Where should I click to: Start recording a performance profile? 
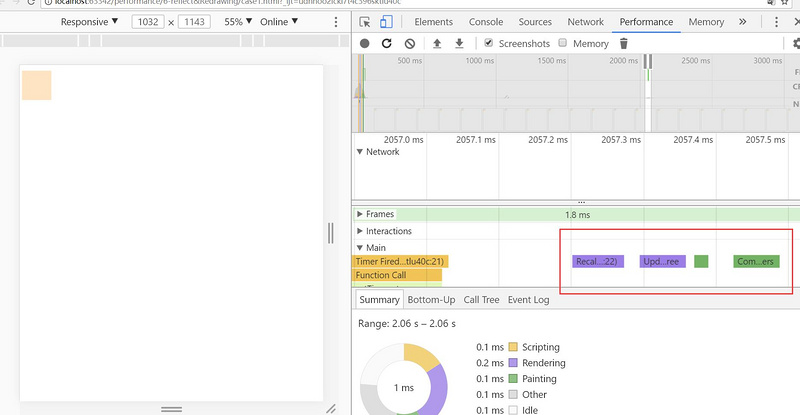pos(365,44)
